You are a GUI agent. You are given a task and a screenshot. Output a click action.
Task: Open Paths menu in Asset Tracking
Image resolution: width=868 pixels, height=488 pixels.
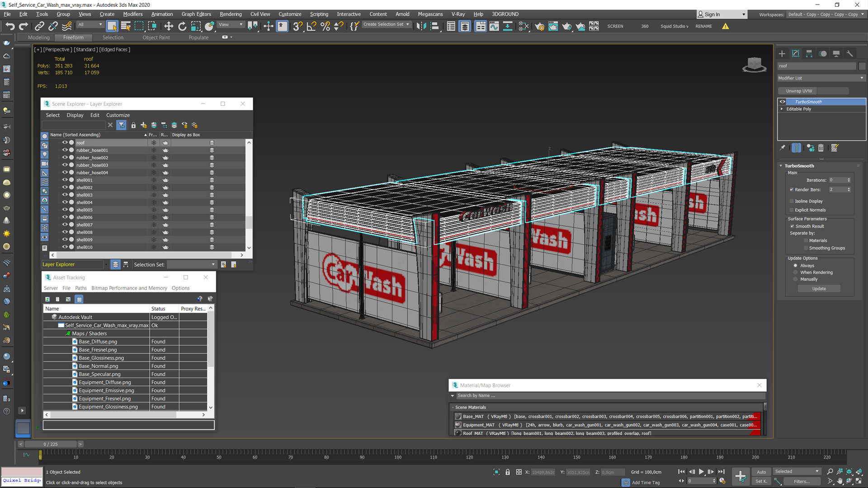(x=81, y=288)
